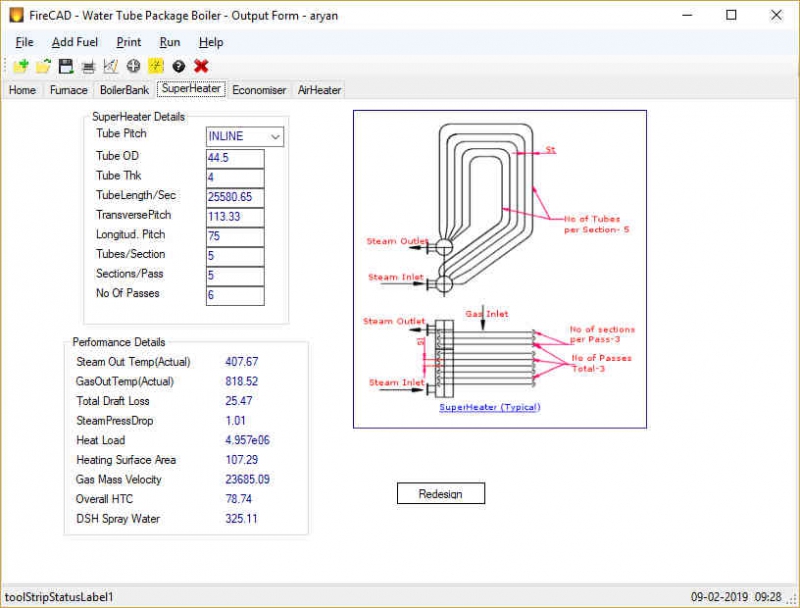The image size is (800, 608).
Task: Click the globe/compass toolbar icon
Action: [133, 66]
